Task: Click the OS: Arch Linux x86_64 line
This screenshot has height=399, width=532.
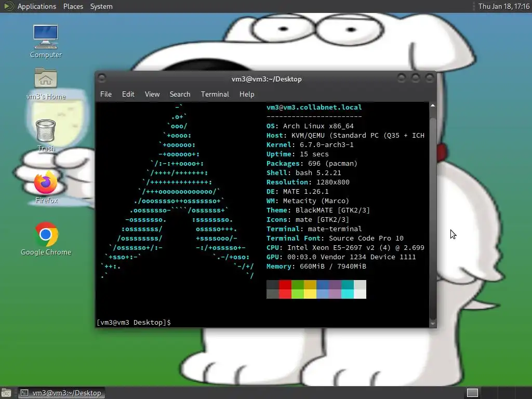Action: tap(310, 126)
